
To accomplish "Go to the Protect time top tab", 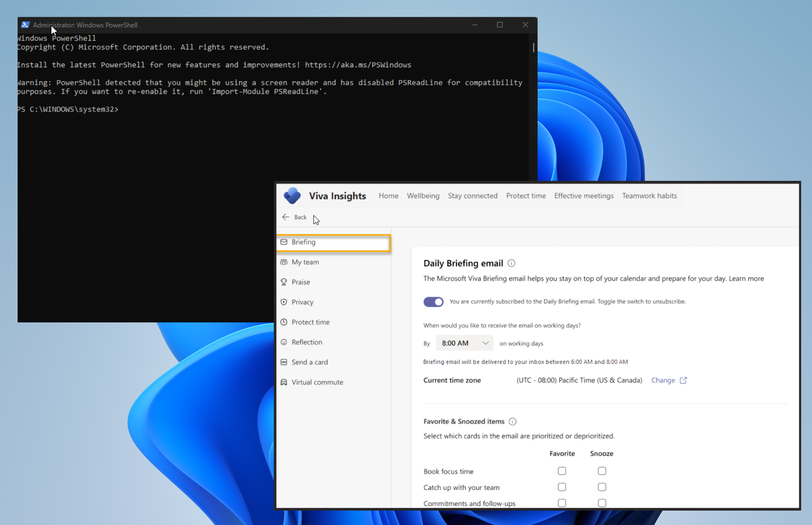I will (x=526, y=196).
